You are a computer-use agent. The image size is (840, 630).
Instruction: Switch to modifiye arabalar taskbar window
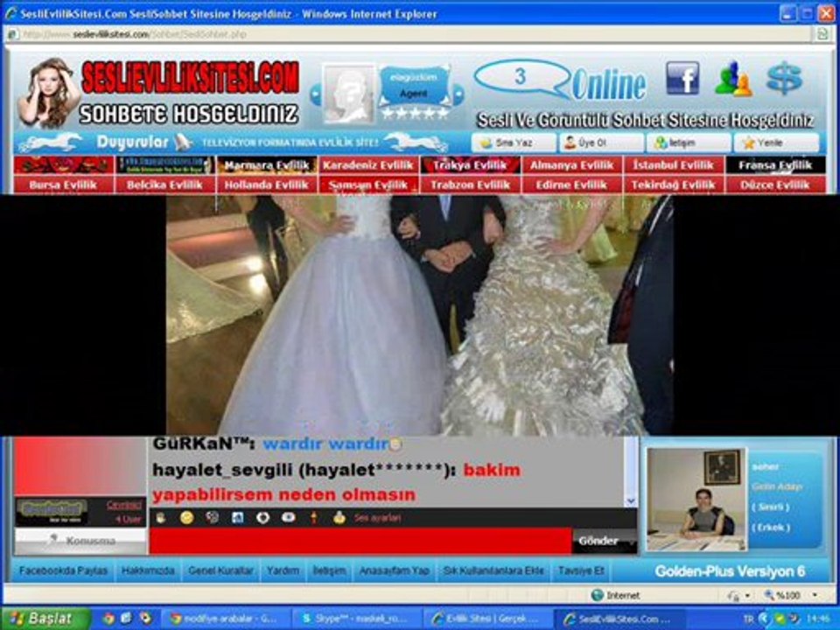225,619
